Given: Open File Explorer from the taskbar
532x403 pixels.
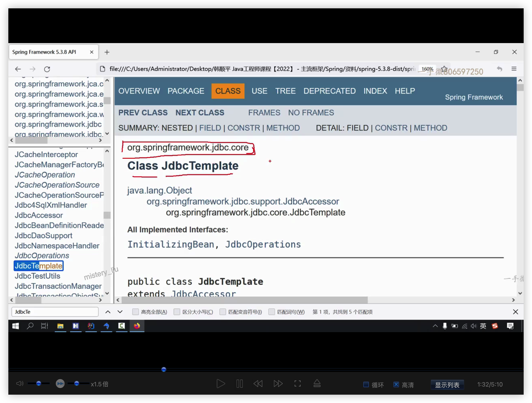Looking at the screenshot, I should click(60, 326).
